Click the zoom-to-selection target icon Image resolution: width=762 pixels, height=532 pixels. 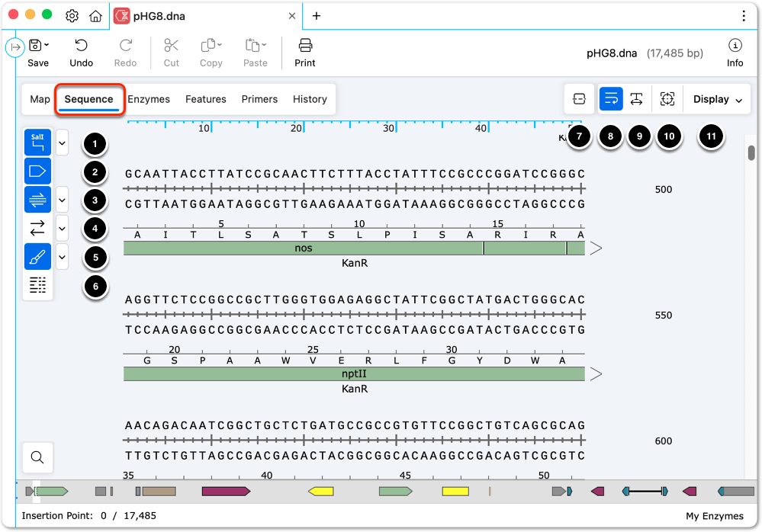[x=667, y=99]
